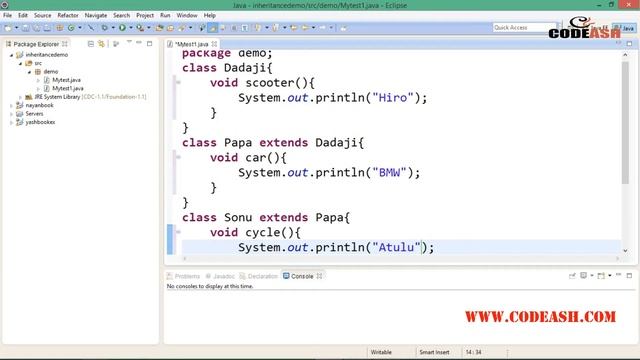Open the Source menu
The width and height of the screenshot is (640, 360).
[42, 16]
